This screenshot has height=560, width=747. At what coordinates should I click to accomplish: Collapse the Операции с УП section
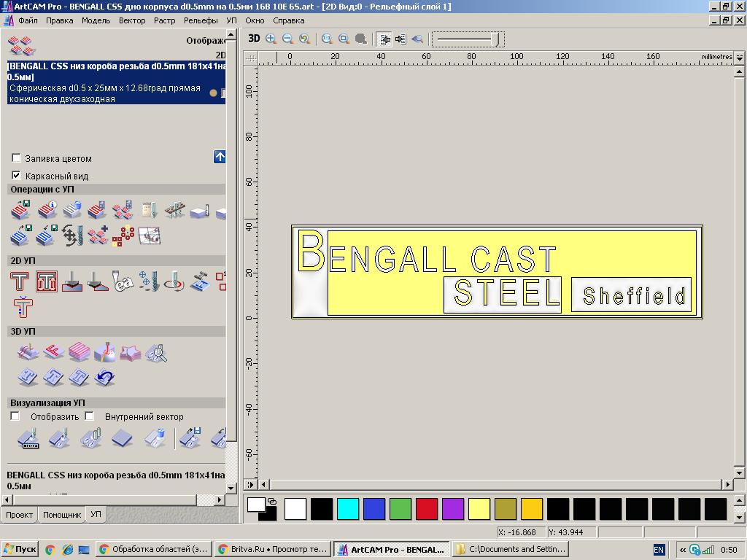(x=42, y=189)
